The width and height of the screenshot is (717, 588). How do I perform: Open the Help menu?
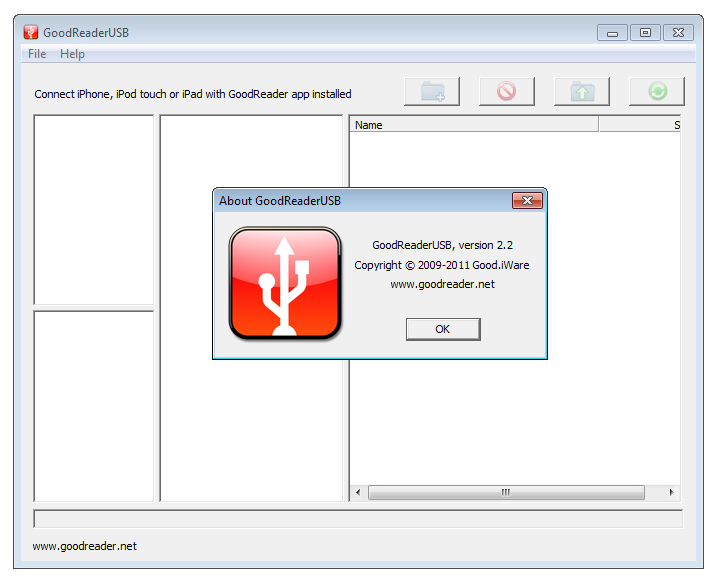[72, 54]
